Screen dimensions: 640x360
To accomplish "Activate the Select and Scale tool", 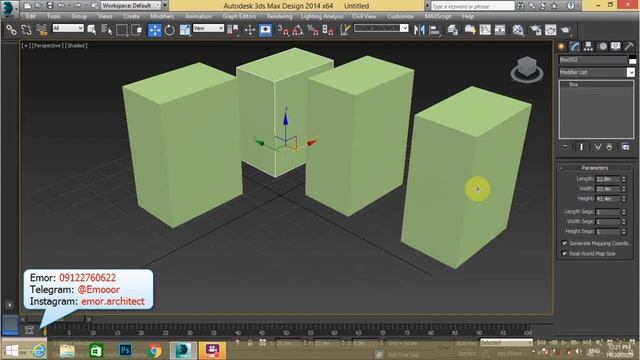I will click(185, 30).
